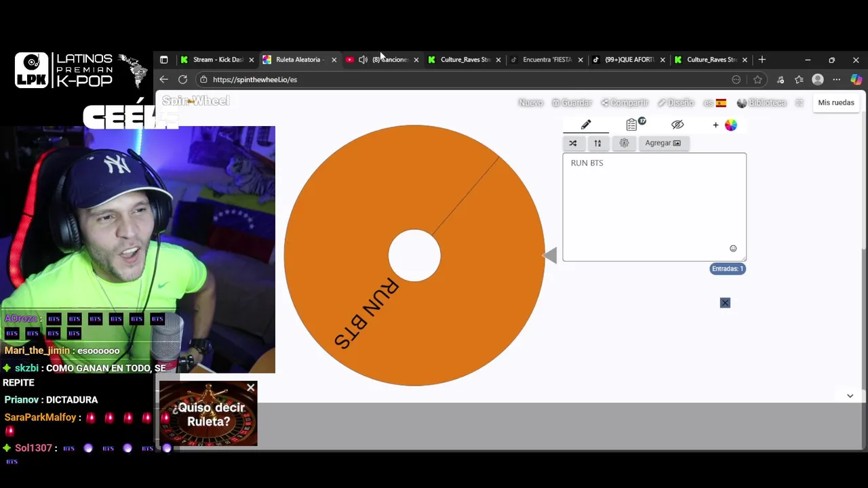This screenshot has width=868, height=488.
Task: Open the address bar page-actions dots icon
Action: coord(736,79)
